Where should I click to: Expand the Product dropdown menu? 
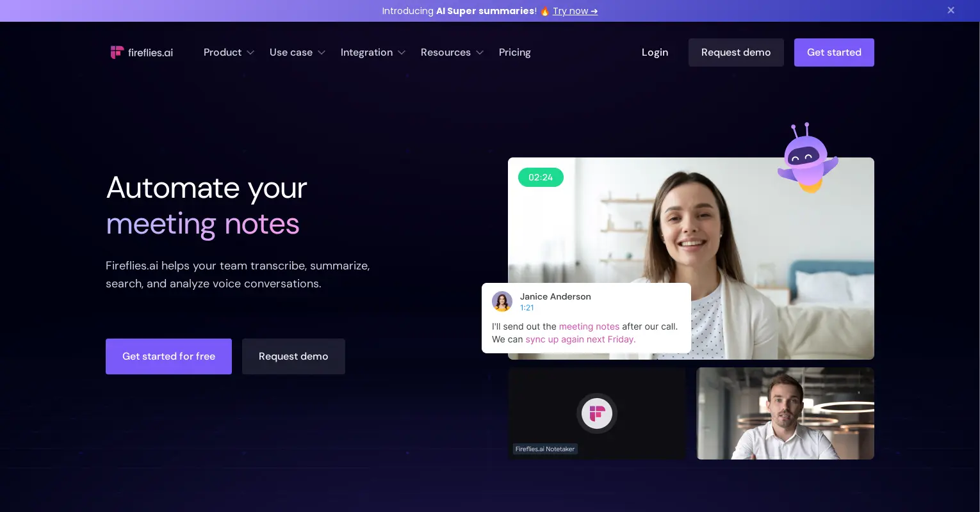(229, 52)
